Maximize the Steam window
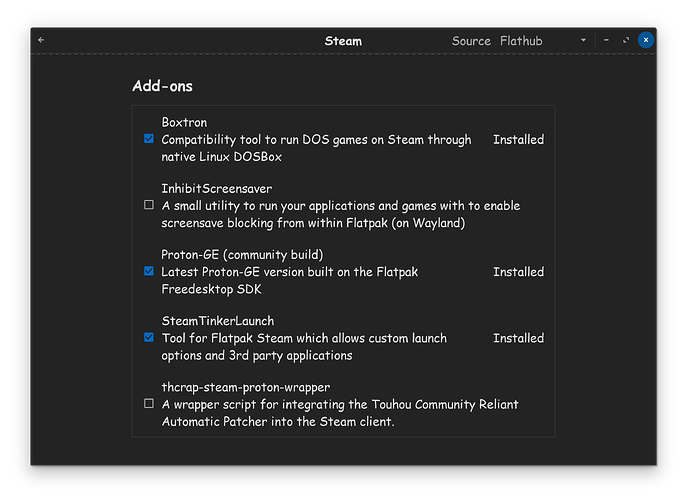The image size is (687, 500). coord(626,40)
